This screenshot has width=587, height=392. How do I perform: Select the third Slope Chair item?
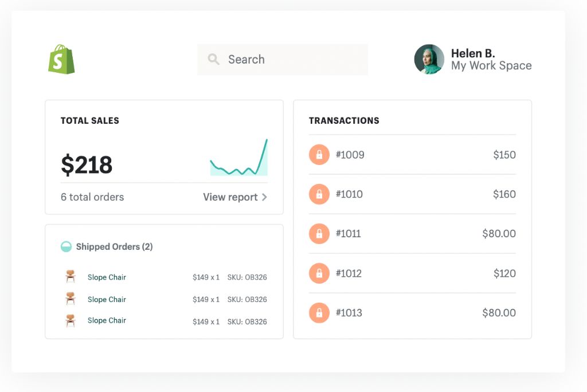pos(107,321)
